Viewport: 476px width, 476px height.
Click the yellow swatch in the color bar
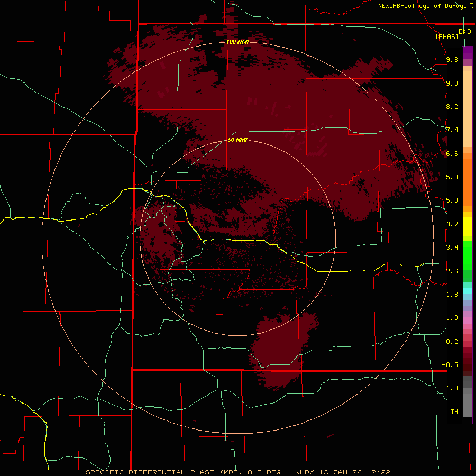[x=467, y=226]
